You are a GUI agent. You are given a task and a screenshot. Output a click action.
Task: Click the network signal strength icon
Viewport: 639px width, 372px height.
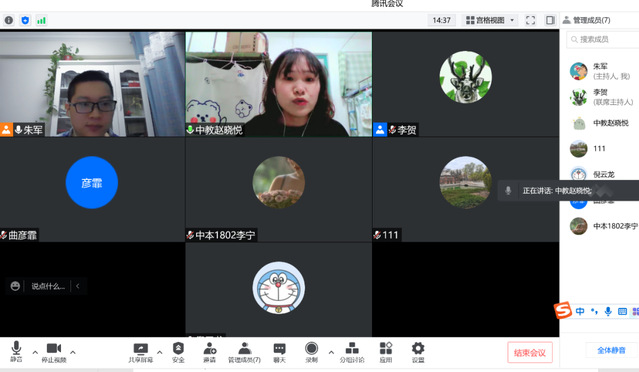41,20
